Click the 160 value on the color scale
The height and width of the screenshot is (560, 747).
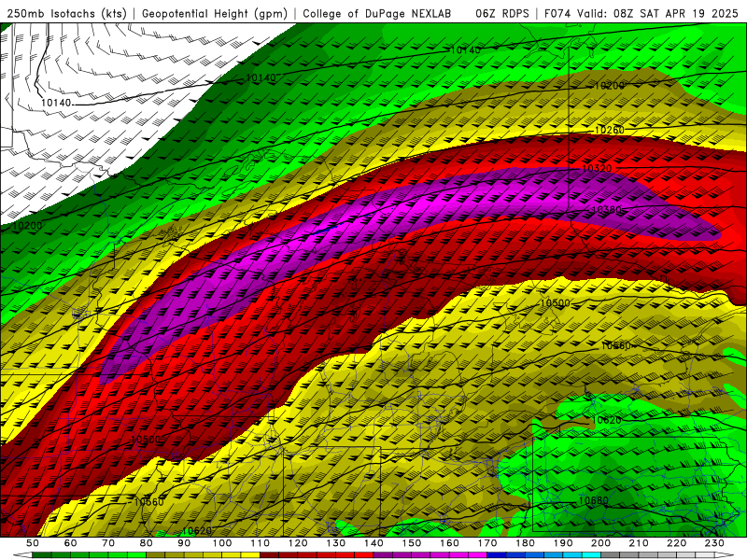(x=449, y=543)
